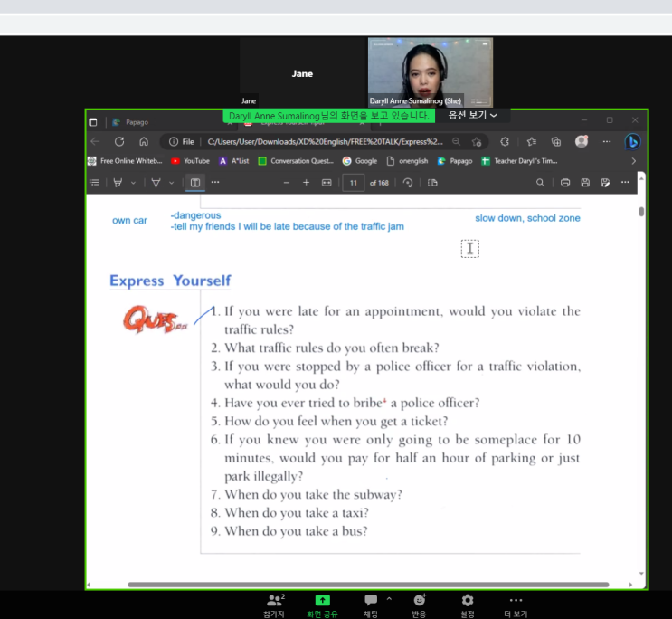Click the browser home icon
The height and width of the screenshot is (619, 672).
144,141
